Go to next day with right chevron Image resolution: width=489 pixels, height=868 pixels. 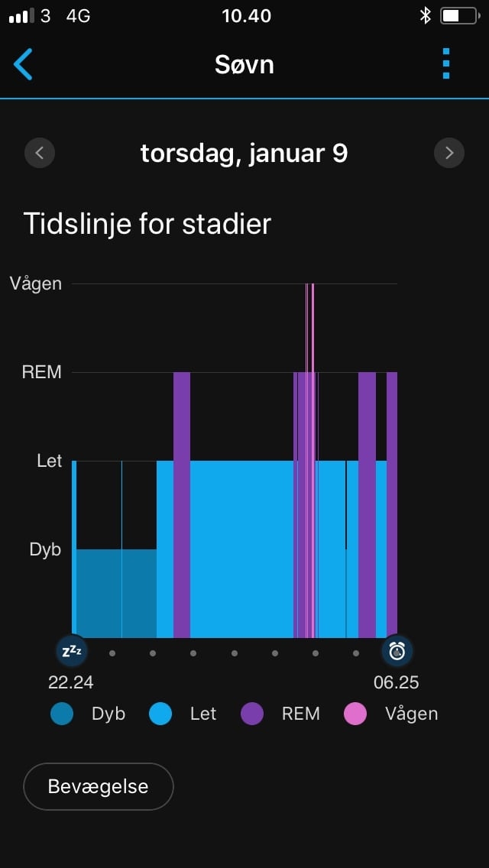(449, 153)
